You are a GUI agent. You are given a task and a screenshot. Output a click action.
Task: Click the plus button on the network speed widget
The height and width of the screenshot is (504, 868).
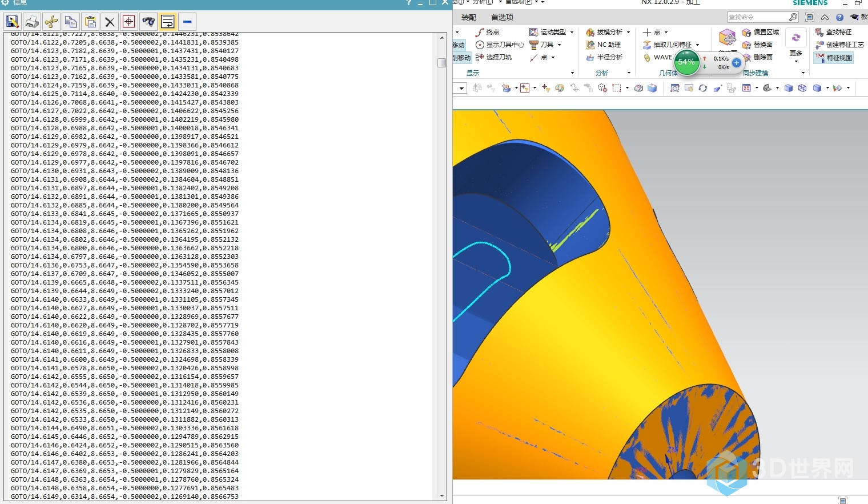click(x=737, y=63)
